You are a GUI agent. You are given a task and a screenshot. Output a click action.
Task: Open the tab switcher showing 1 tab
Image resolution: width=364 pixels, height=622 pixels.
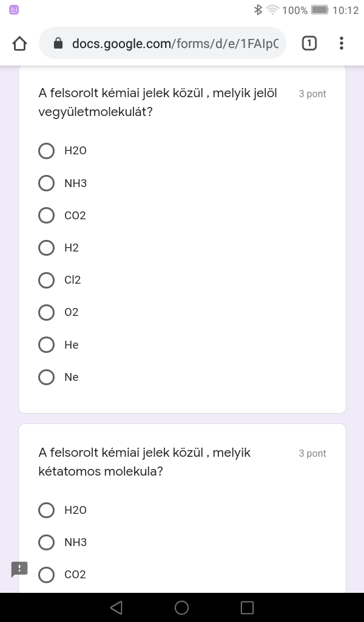point(309,43)
